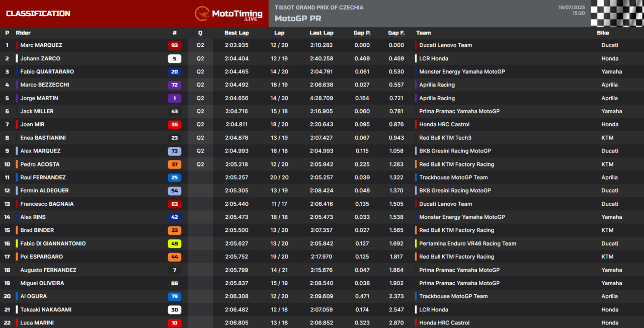Click the MotoGP PR session label
Viewport: 644px width, 328px height.
(x=298, y=19)
